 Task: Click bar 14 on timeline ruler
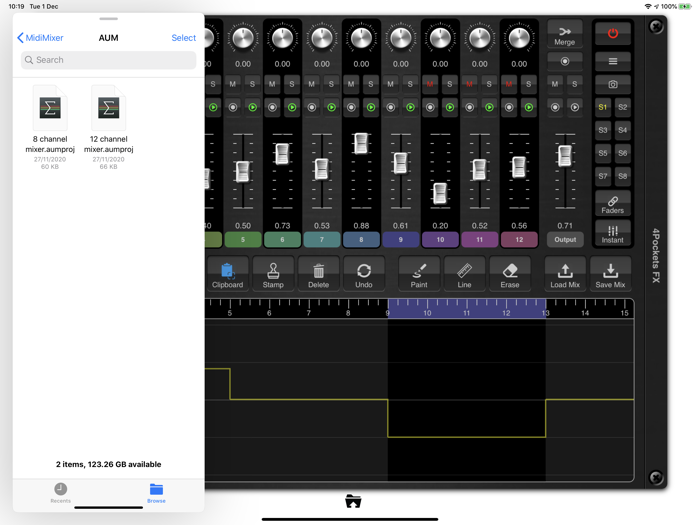585,313
